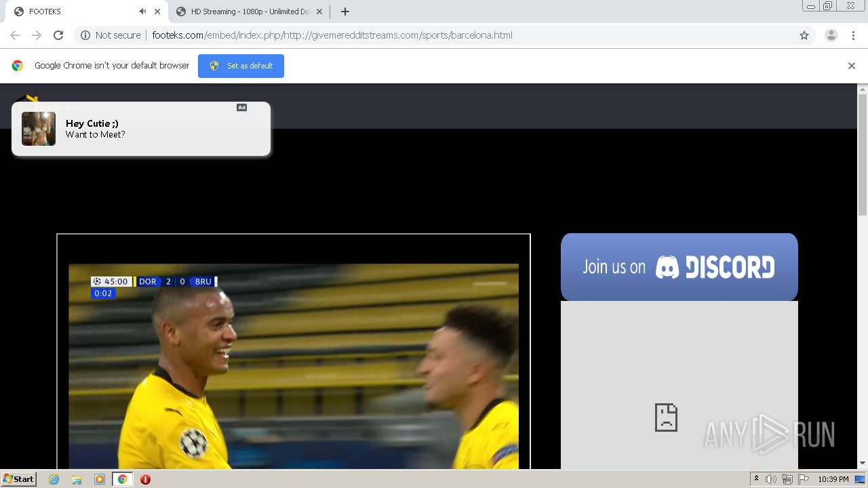The height and width of the screenshot is (488, 868).
Task: Reload the current page
Action: tap(58, 35)
